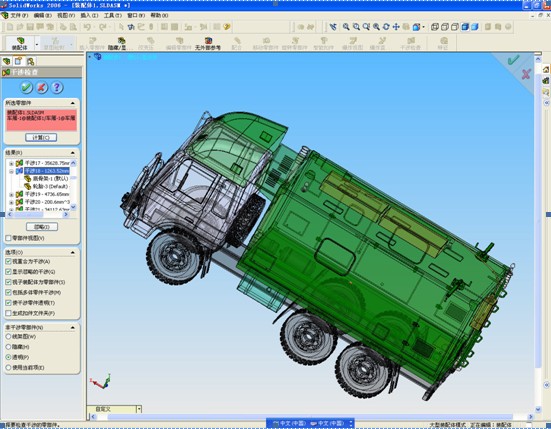Select the 使用当前项(E) radio button
The height and width of the screenshot is (429, 551).
8,368
